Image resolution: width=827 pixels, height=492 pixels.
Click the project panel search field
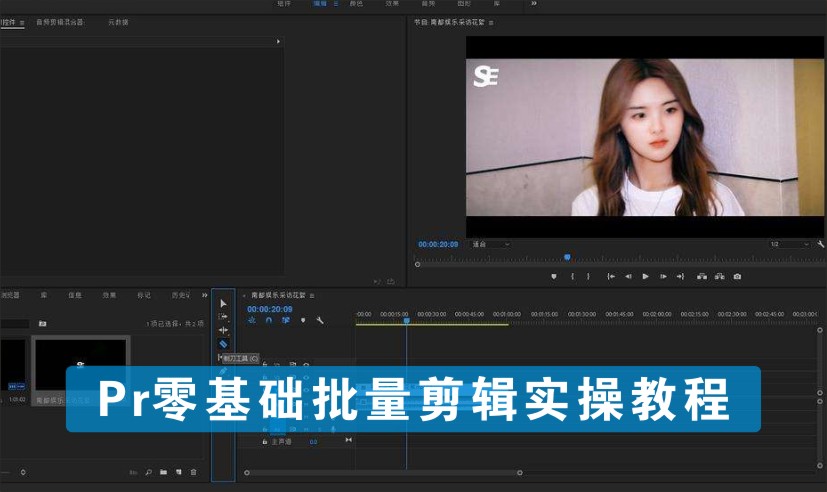[x=14, y=323]
